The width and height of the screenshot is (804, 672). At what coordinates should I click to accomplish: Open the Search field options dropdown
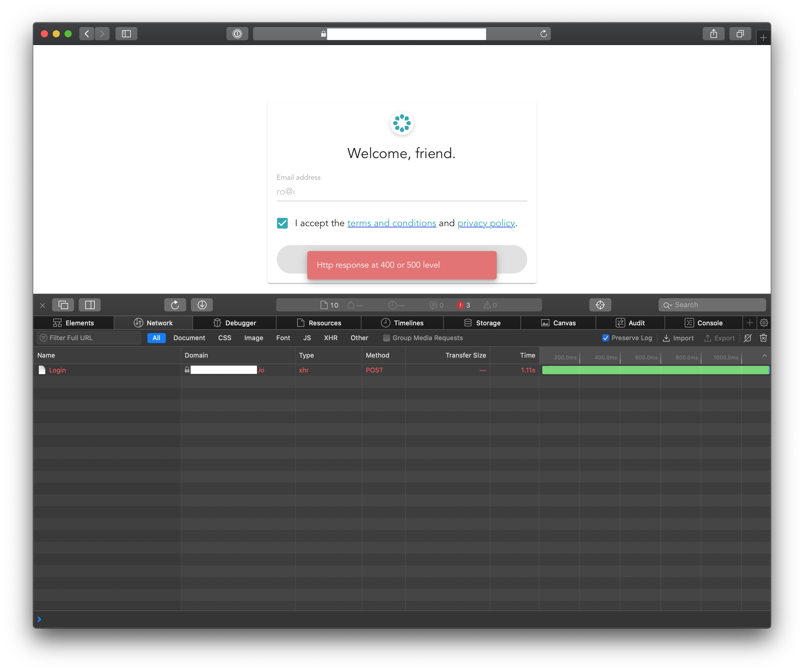668,305
